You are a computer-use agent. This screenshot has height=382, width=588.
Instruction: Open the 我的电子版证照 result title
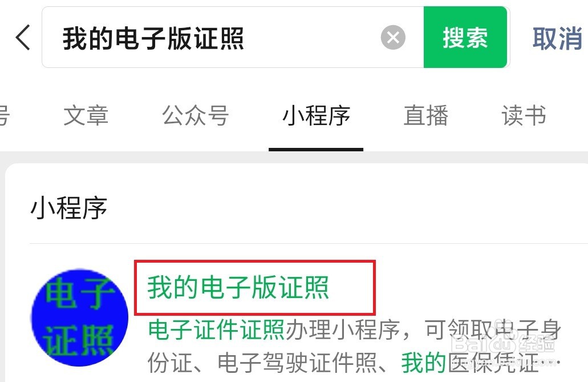[x=238, y=287]
